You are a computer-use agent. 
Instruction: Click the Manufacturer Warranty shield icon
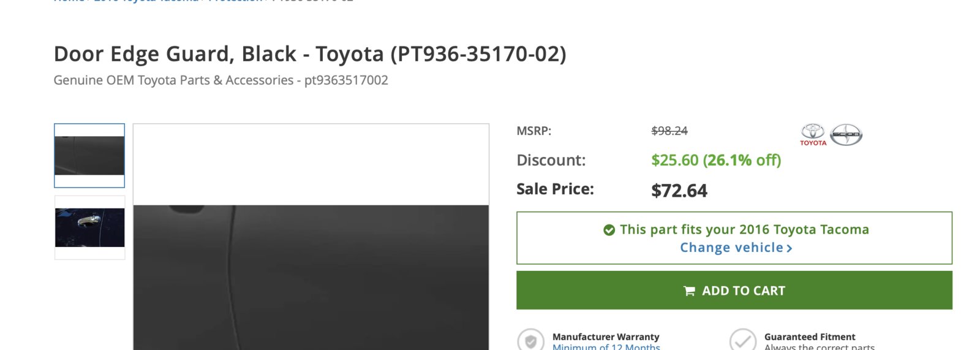pyautogui.click(x=530, y=341)
